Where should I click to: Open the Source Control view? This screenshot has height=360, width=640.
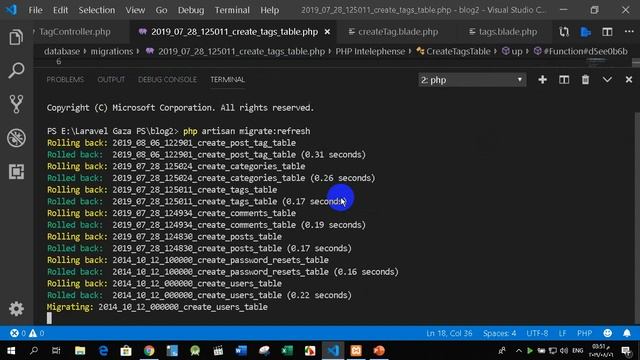[x=16, y=104]
